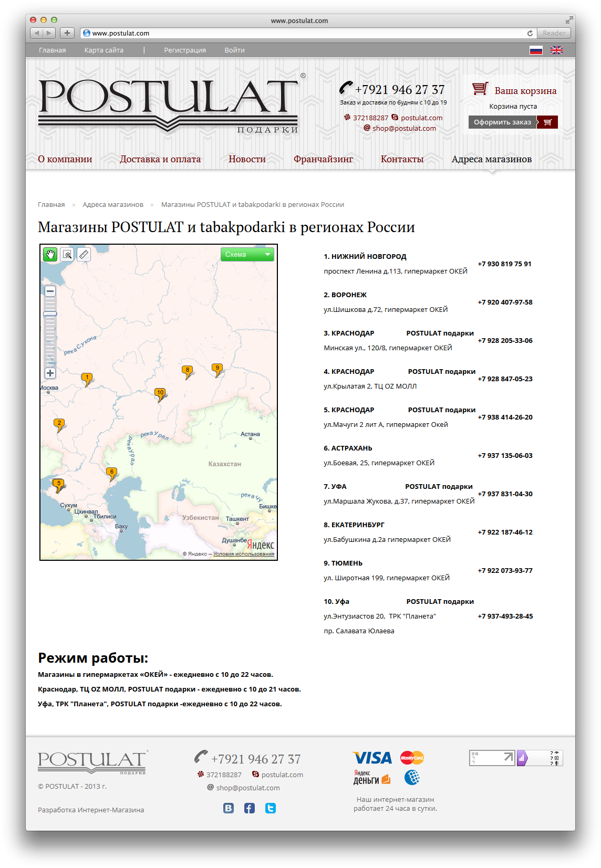This screenshot has height=868, width=601.
Task: Click map marker 10 for Уфа
Action: coord(160,394)
